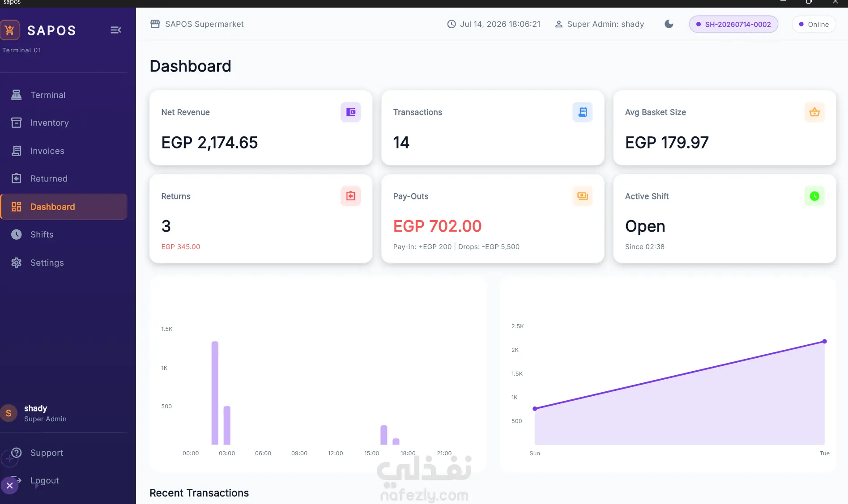848x504 pixels.
Task: Click the Super Admin: shady label
Action: point(605,24)
